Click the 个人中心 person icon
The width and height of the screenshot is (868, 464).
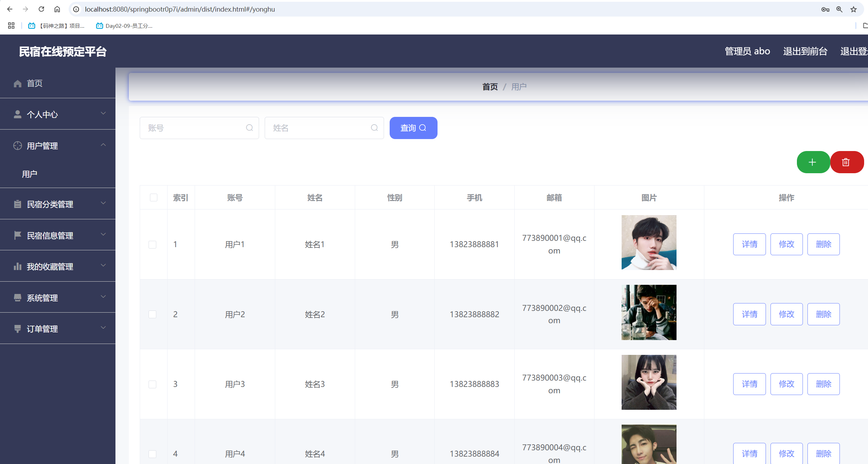(x=18, y=114)
